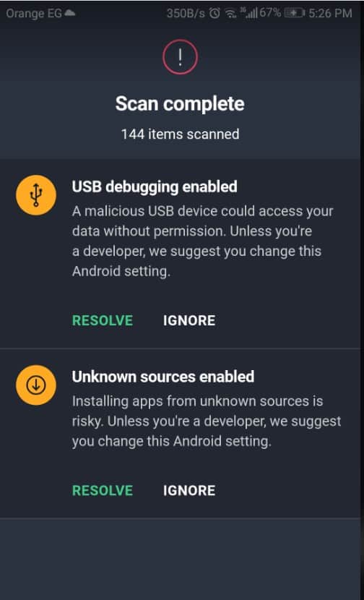Tap the Wi-Fi icon in status bar
364x600 pixels.
(230, 14)
